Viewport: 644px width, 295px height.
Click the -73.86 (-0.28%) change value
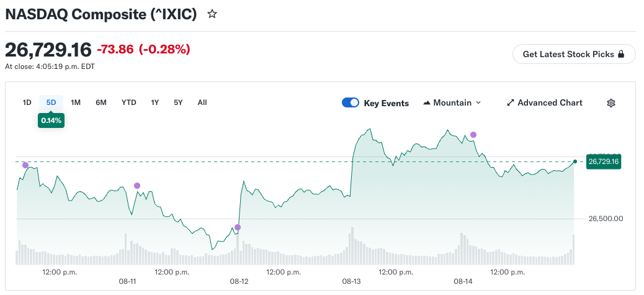pyautogui.click(x=143, y=50)
